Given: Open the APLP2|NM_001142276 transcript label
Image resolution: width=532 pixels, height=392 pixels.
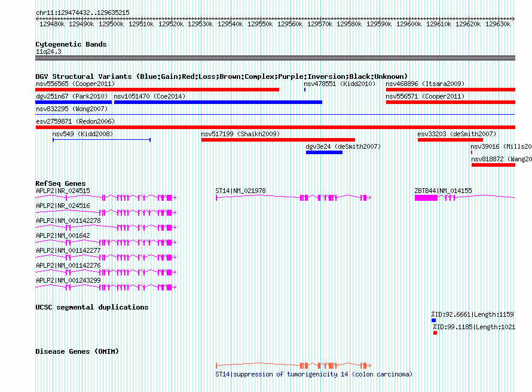Looking at the screenshot, I should coord(68,265).
